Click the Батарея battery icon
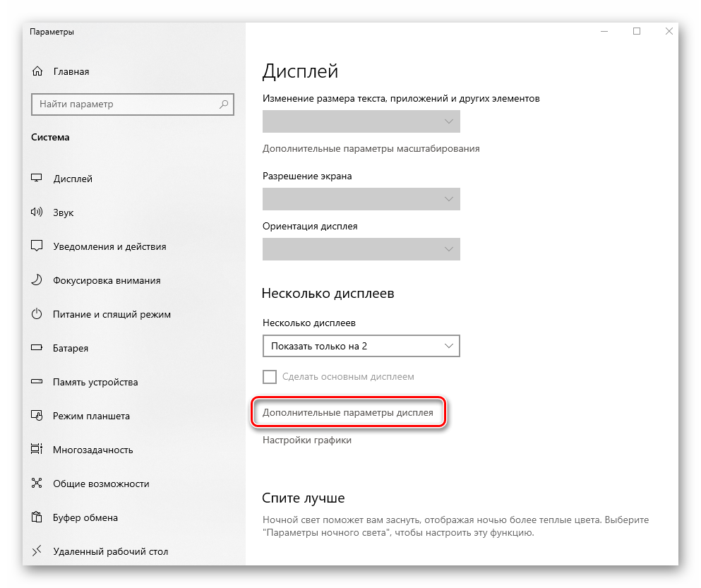701x588 pixels. pos(37,348)
